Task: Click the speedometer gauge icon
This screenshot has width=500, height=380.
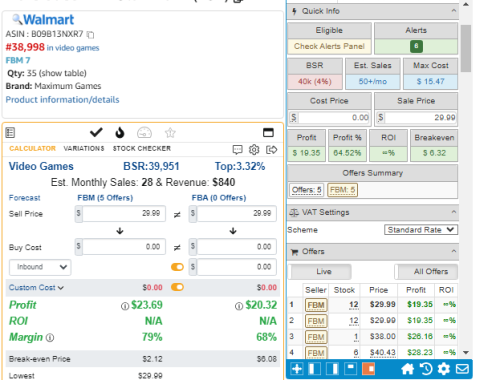Action: pyautogui.click(x=144, y=133)
